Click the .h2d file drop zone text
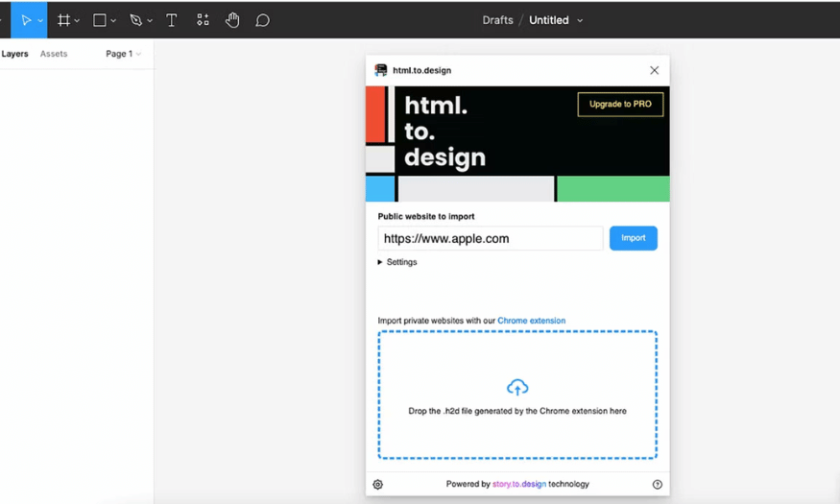The width and height of the screenshot is (840, 504). click(x=517, y=411)
